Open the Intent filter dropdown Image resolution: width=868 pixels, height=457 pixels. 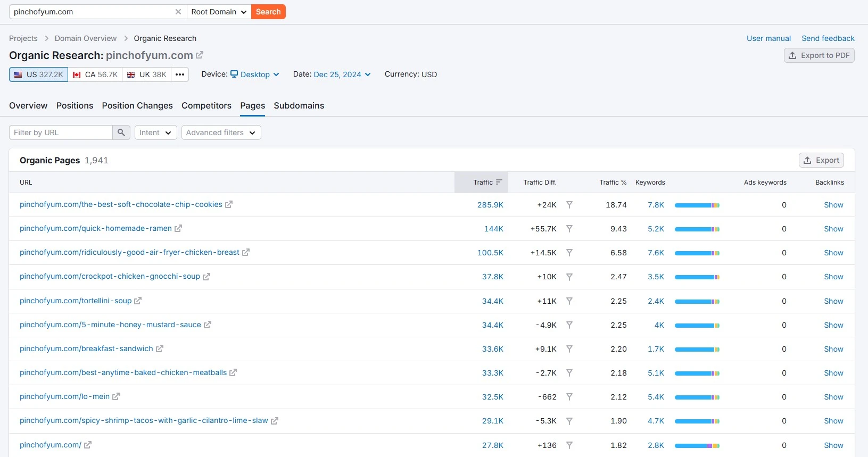coord(155,132)
